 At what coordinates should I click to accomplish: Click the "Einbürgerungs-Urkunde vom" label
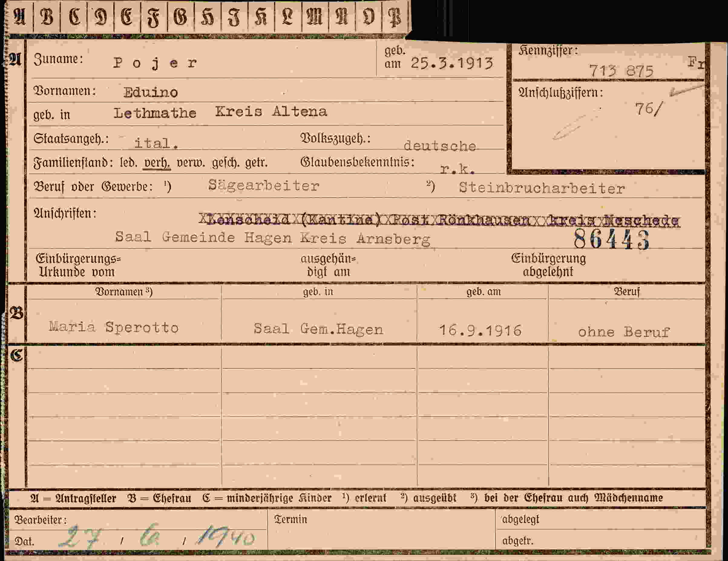click(78, 266)
